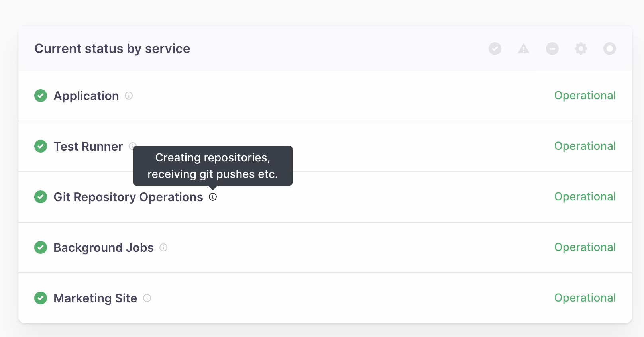644x337 pixels.
Task: Click the green check next to Application
Action: click(x=41, y=96)
